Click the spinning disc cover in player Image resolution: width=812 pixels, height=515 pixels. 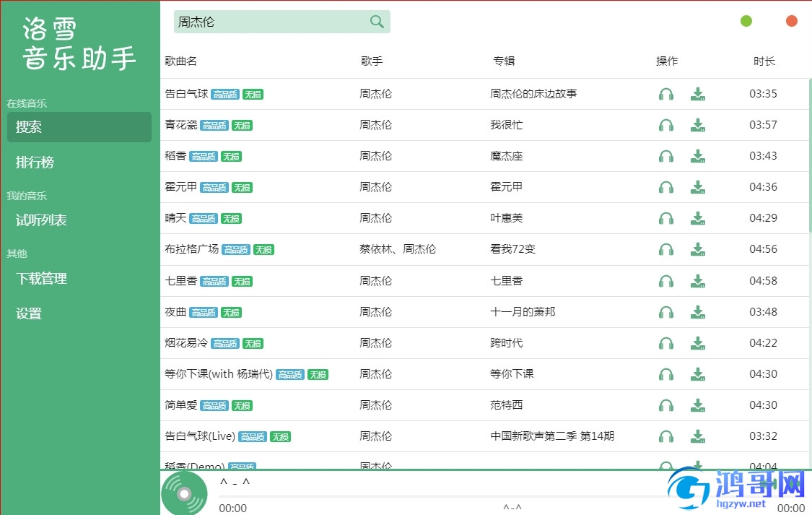pyautogui.click(x=184, y=493)
